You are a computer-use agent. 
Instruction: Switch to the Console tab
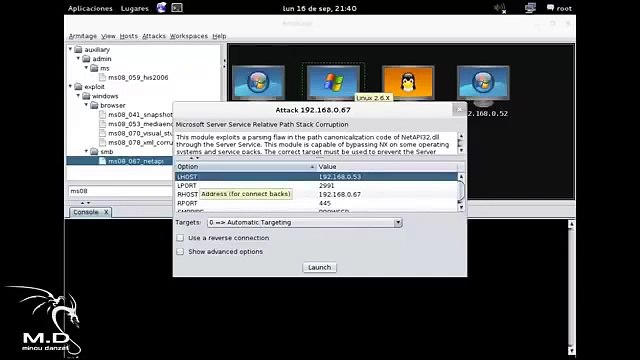click(x=86, y=212)
